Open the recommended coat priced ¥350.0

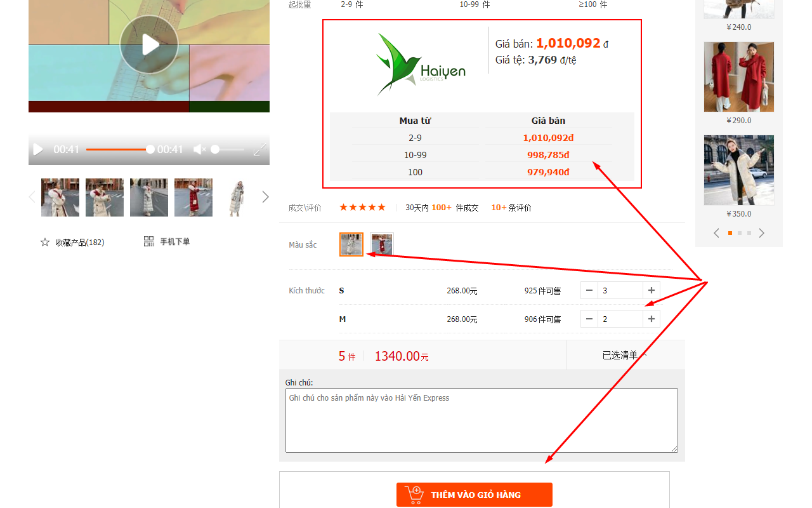click(739, 170)
